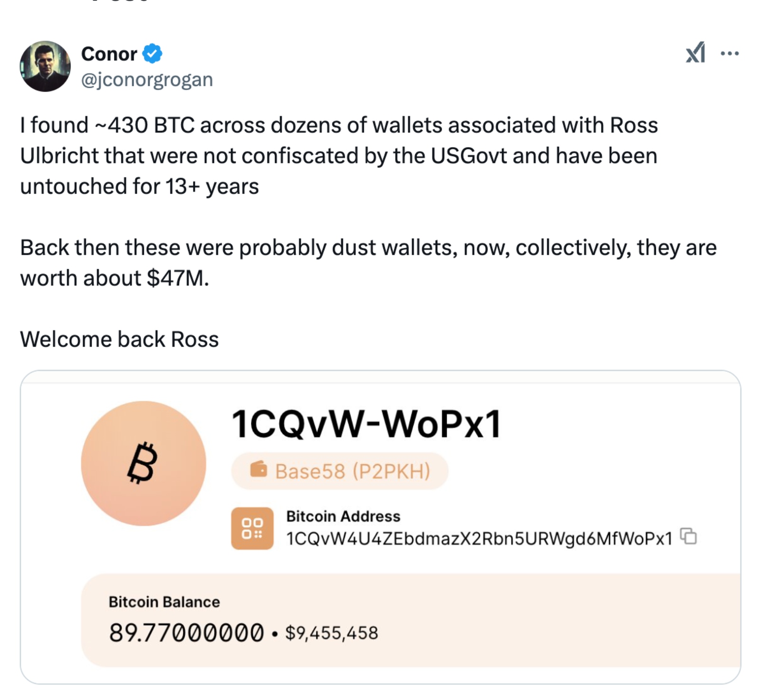
Task: Click the orange Bitcoin logo circle
Action: [143, 463]
